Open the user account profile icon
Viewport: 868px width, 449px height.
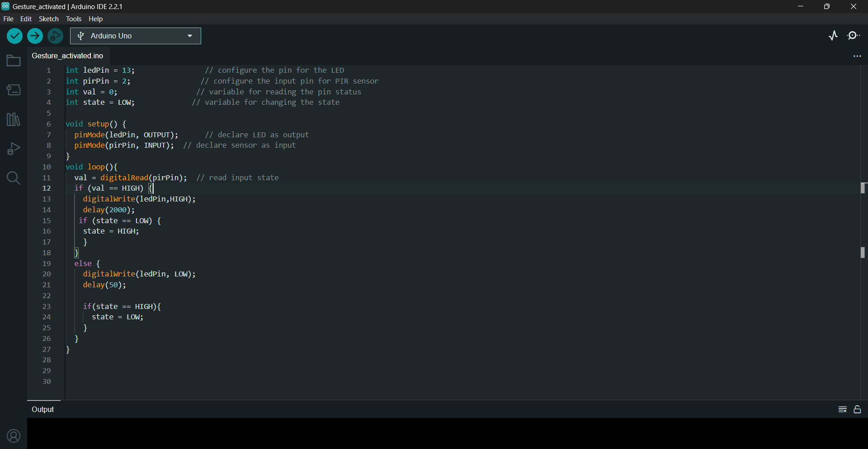14,436
